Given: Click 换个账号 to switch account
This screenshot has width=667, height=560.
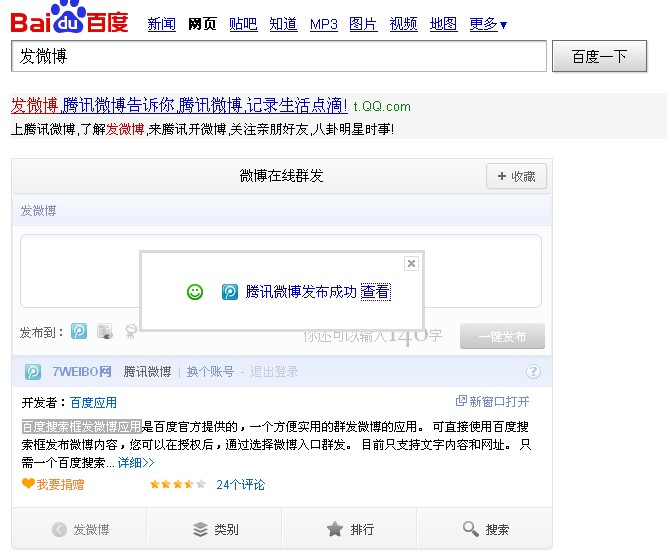Looking at the screenshot, I should (210, 372).
